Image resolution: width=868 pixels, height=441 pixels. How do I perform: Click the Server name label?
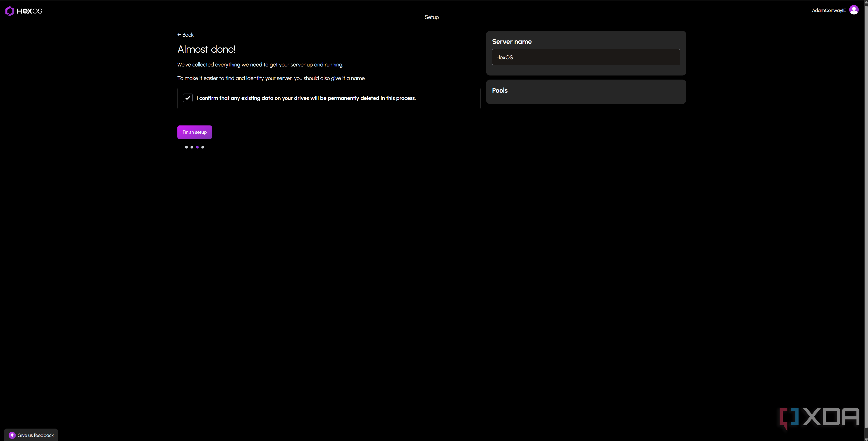pyautogui.click(x=512, y=42)
